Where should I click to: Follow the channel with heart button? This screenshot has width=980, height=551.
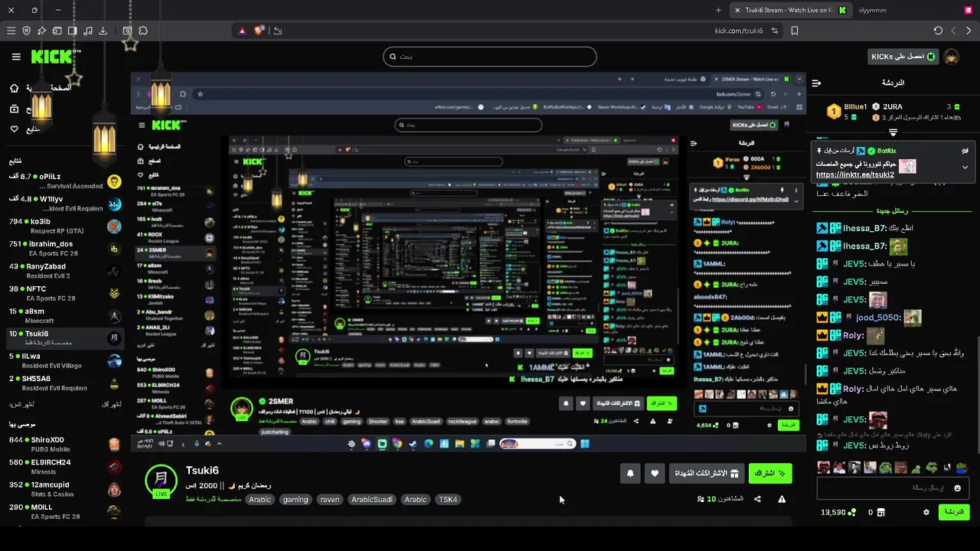click(655, 474)
